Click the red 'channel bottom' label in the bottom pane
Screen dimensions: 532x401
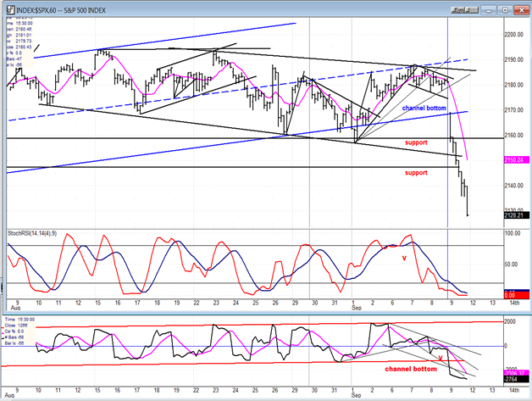[411, 369]
